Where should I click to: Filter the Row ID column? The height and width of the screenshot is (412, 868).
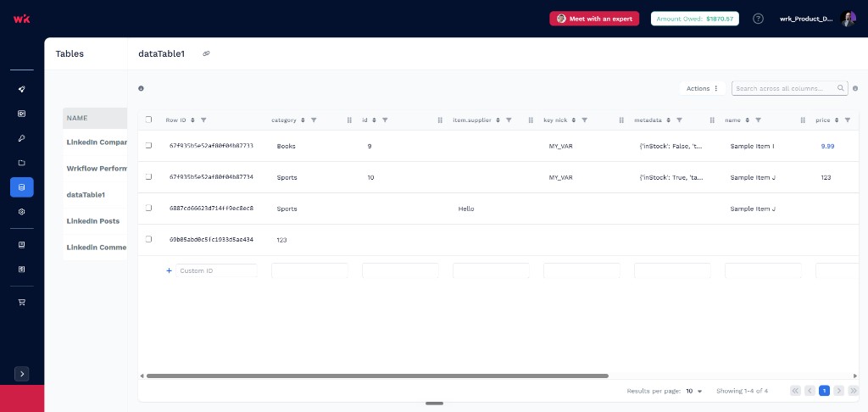click(x=203, y=120)
